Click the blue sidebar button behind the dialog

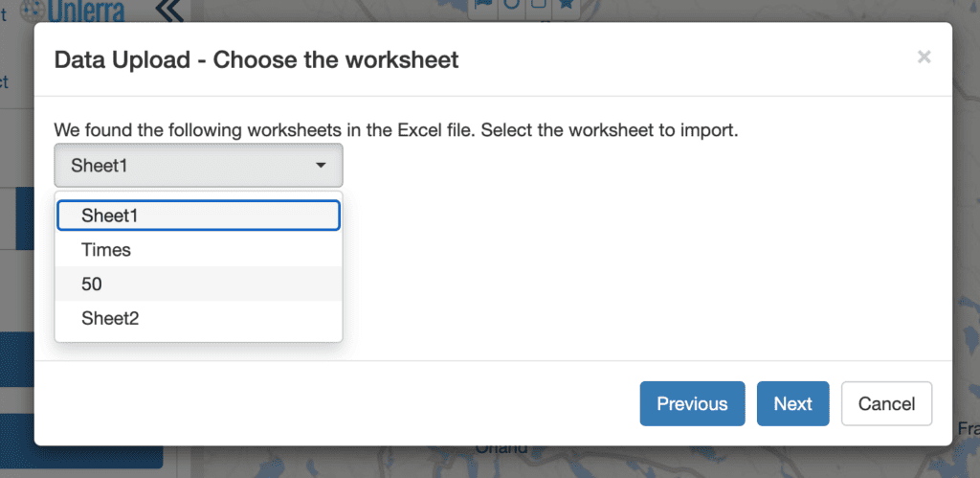[81, 441]
